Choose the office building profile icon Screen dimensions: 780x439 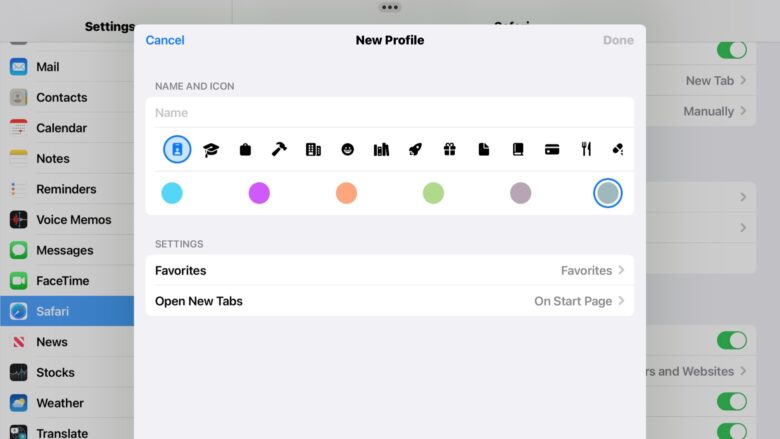click(313, 149)
